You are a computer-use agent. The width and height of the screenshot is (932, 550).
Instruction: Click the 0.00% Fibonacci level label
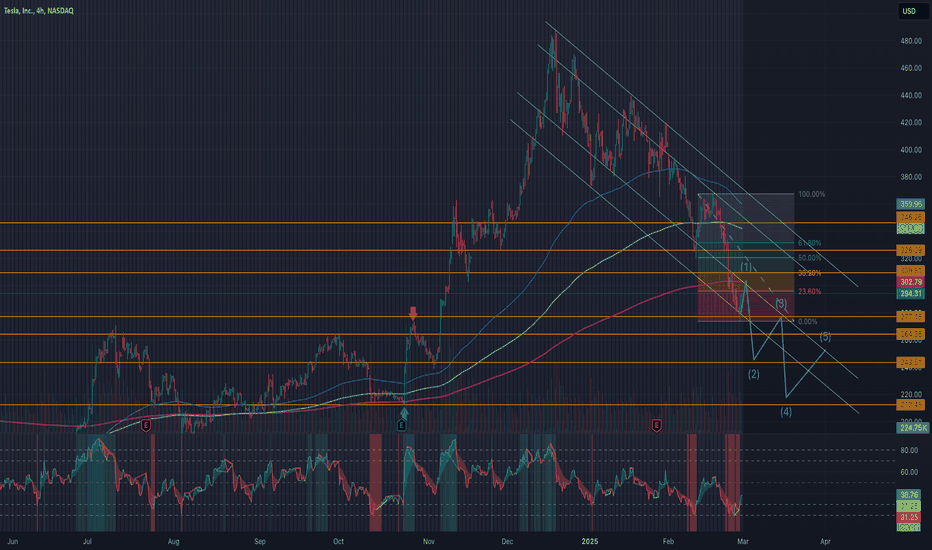(x=807, y=322)
